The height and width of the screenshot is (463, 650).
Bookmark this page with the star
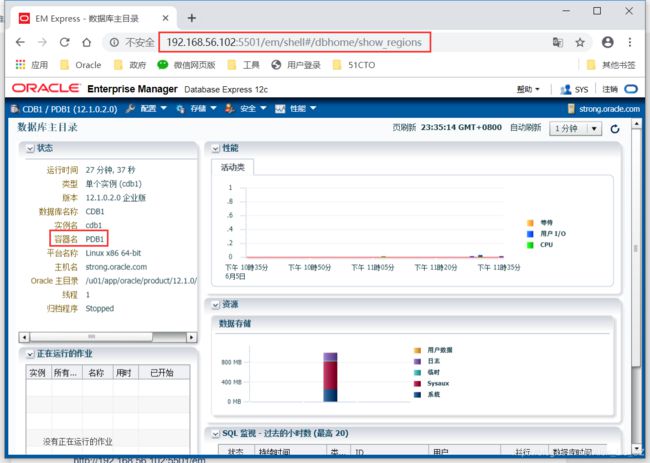click(580, 42)
